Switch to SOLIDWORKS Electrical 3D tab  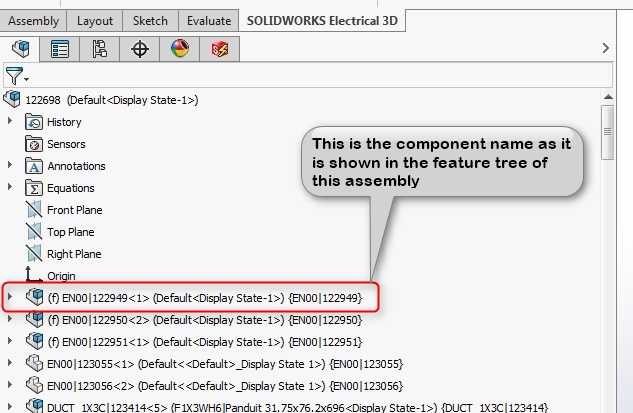coord(322,21)
